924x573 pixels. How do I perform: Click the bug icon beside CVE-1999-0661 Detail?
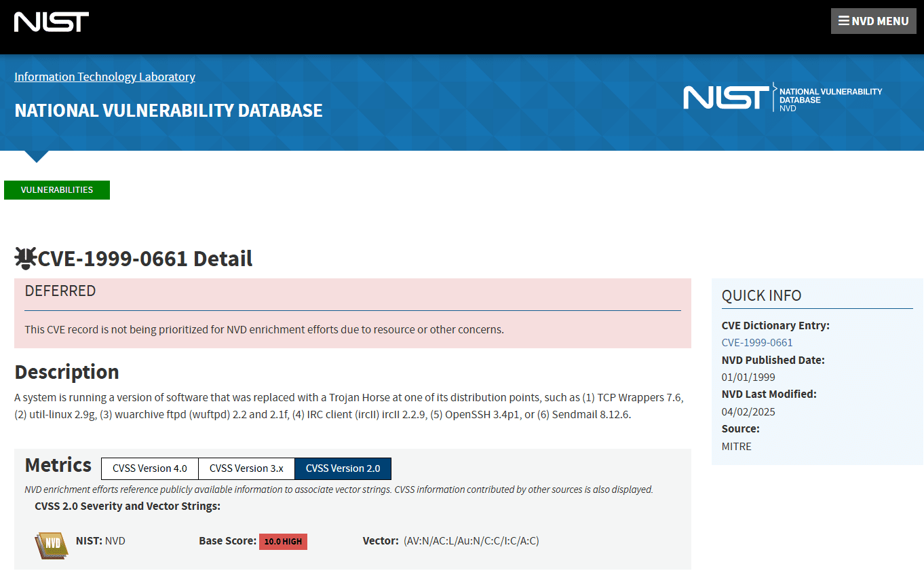tap(24, 257)
